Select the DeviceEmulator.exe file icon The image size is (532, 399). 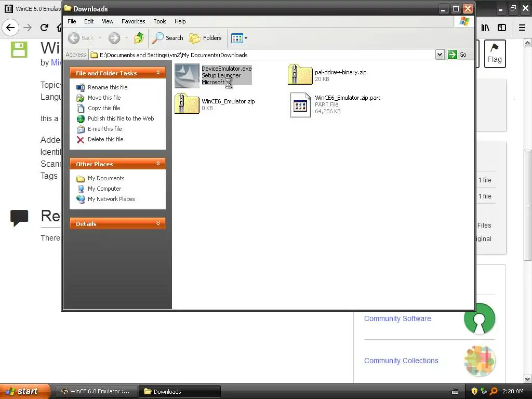187,75
